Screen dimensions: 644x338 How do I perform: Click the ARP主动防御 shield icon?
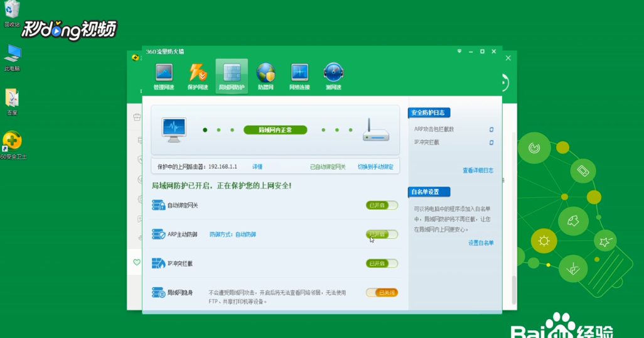coord(158,234)
